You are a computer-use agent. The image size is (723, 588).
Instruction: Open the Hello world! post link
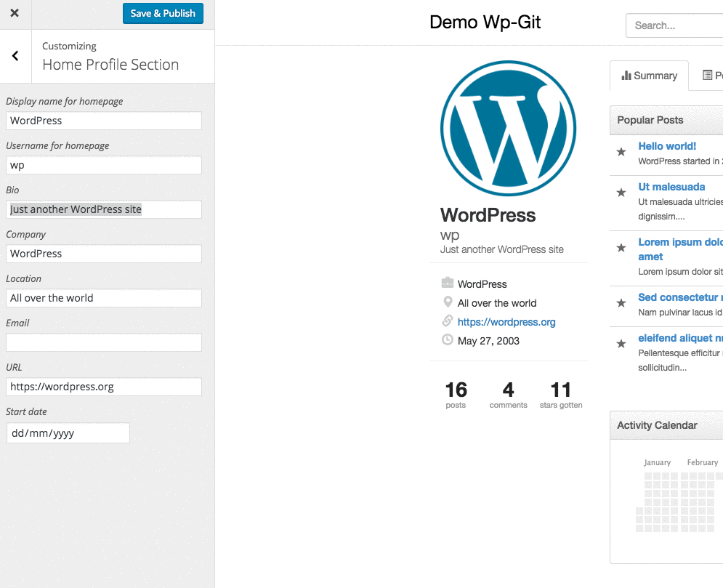pyautogui.click(x=667, y=146)
